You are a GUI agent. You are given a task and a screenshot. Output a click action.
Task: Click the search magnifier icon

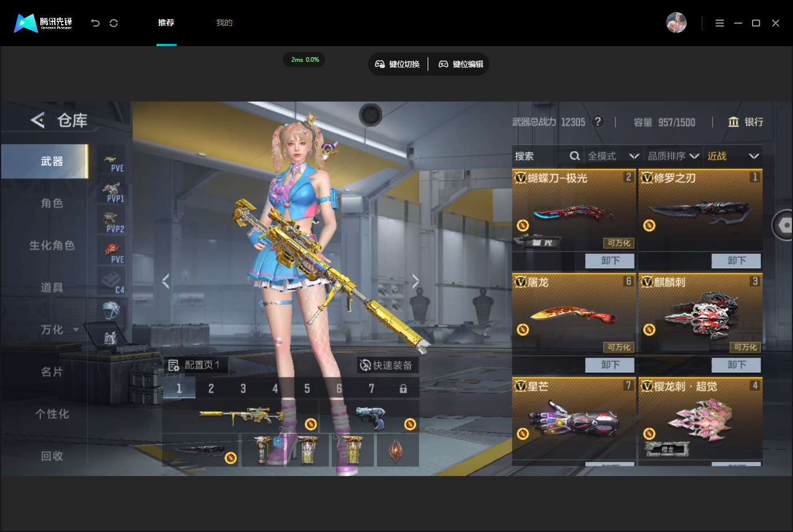(574, 156)
